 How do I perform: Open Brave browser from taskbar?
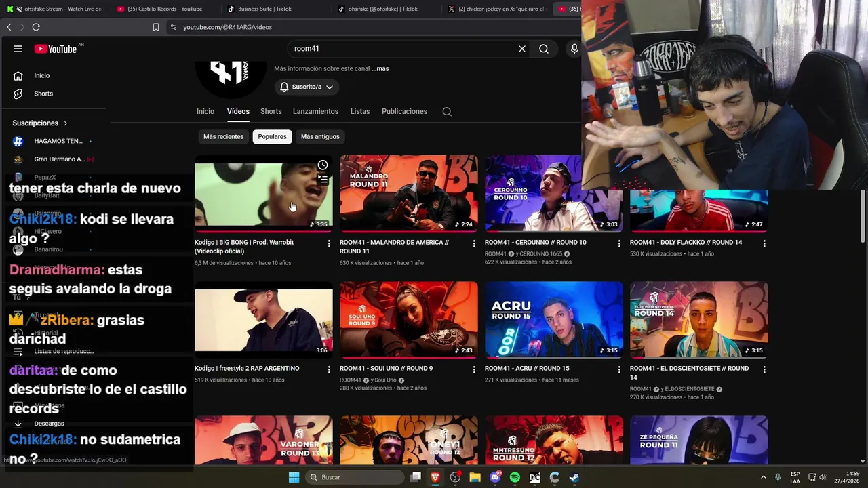point(435,477)
